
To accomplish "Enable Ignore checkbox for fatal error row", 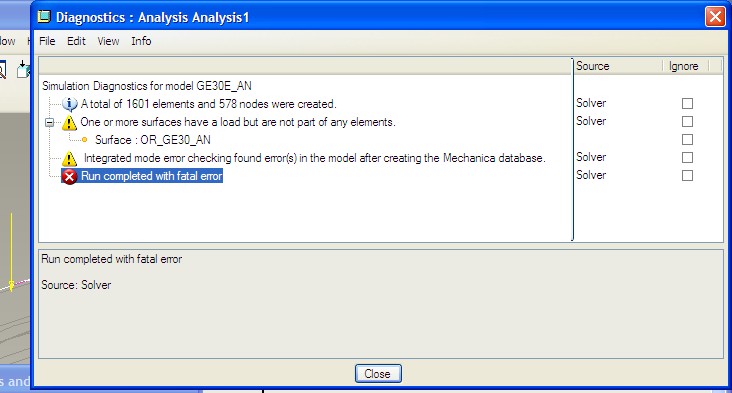I will (x=687, y=175).
